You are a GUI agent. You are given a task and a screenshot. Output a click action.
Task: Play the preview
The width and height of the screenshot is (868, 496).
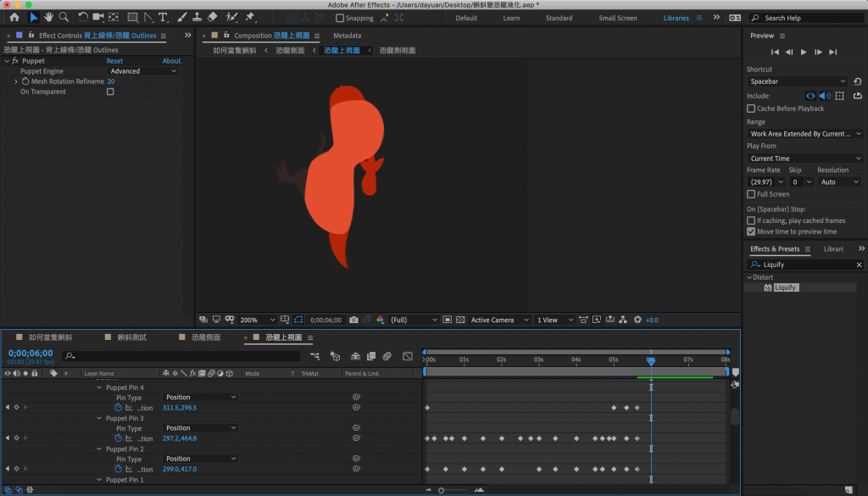[804, 52]
